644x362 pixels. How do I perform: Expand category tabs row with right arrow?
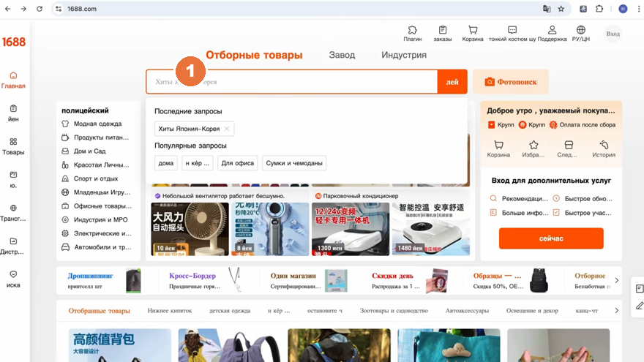coord(616,311)
